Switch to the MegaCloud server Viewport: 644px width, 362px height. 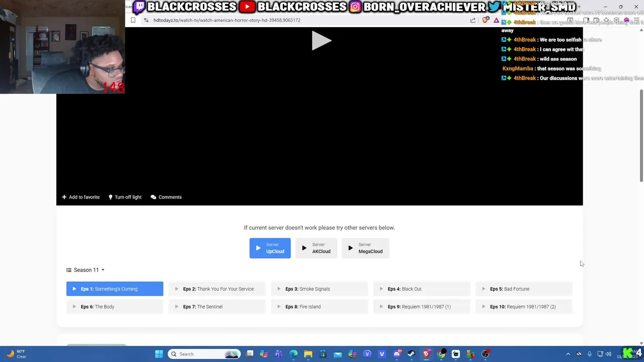click(x=366, y=248)
